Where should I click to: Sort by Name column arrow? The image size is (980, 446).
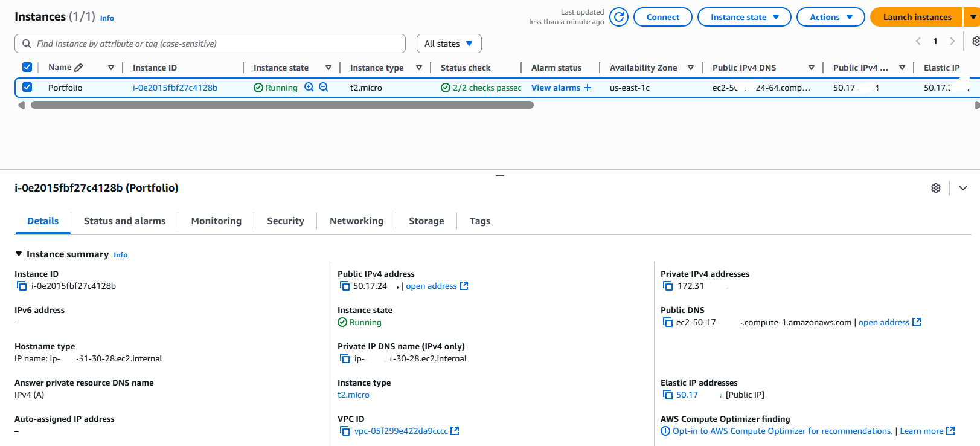[111, 68]
